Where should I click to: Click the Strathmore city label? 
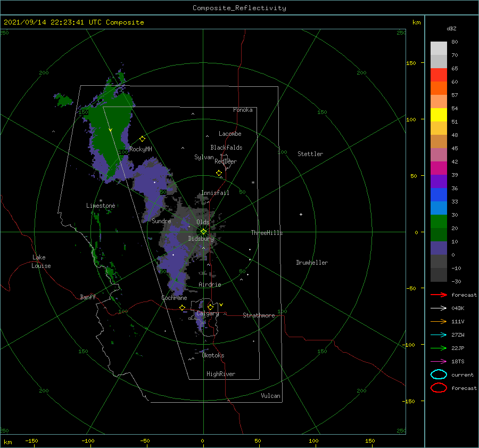[x=259, y=315]
